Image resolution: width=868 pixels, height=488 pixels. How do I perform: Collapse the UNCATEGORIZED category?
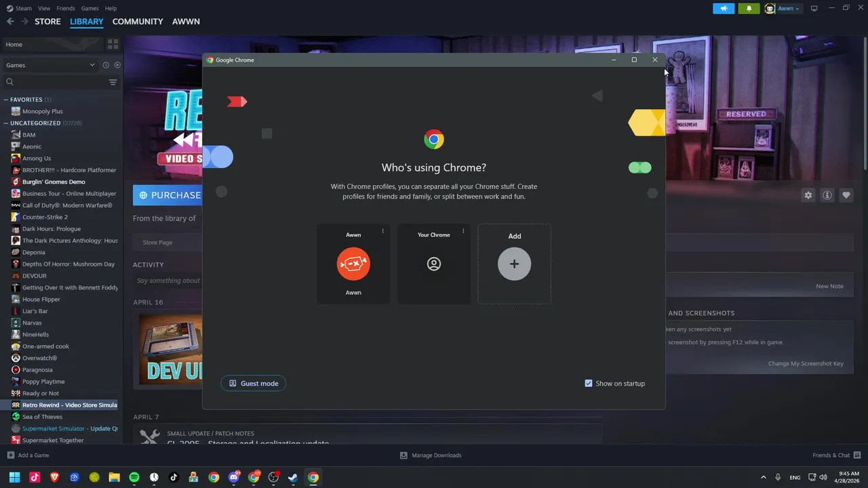[x=5, y=123]
